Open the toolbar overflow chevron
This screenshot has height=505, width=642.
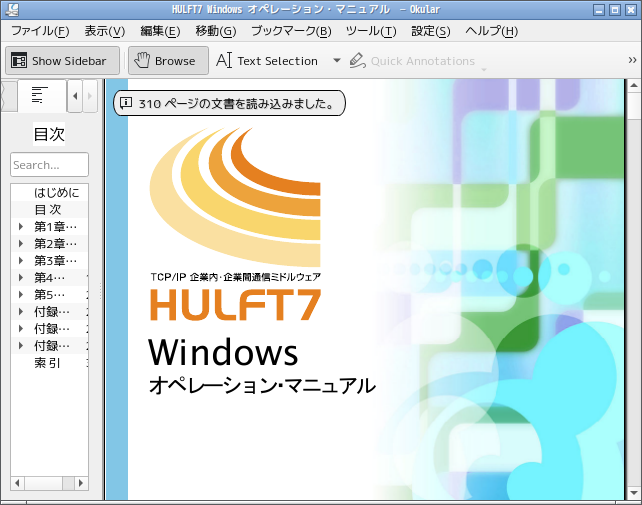pos(632,60)
